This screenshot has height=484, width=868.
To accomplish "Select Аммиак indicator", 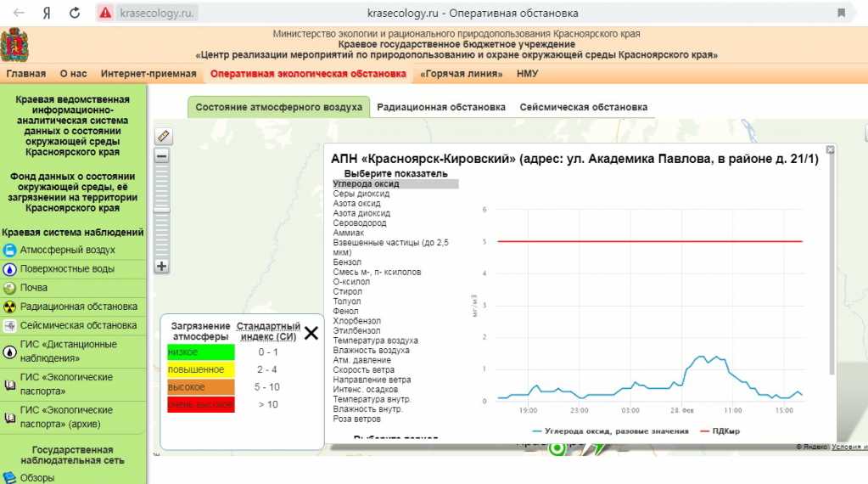I will point(348,233).
